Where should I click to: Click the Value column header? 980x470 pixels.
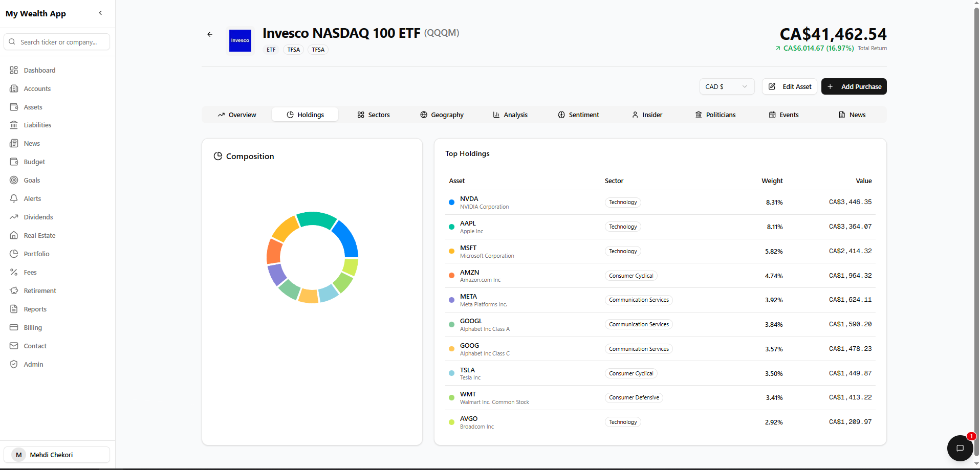click(x=864, y=181)
